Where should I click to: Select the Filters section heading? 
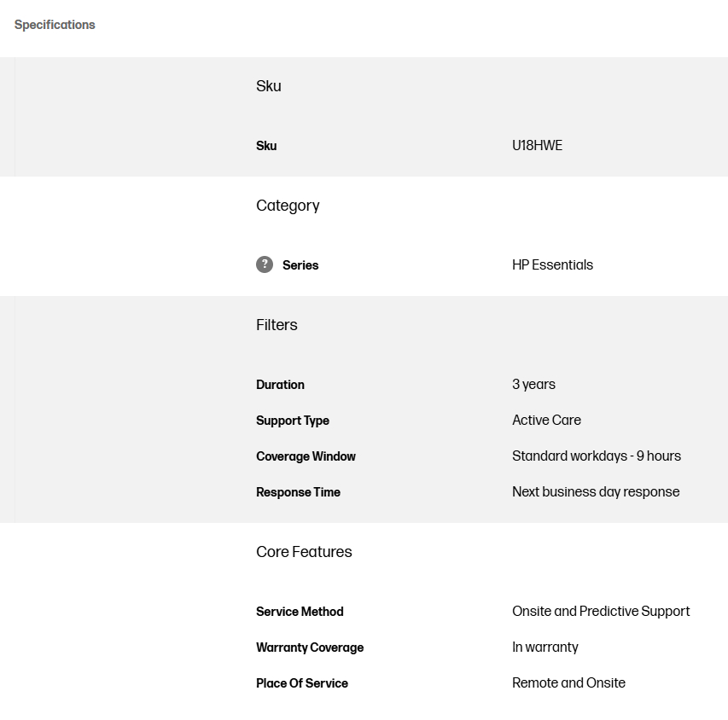277,325
